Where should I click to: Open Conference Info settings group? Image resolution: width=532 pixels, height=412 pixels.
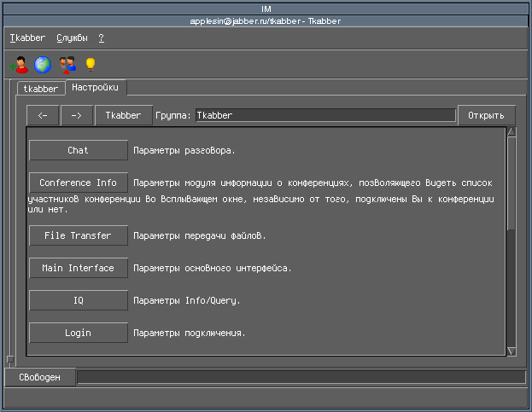78,183
